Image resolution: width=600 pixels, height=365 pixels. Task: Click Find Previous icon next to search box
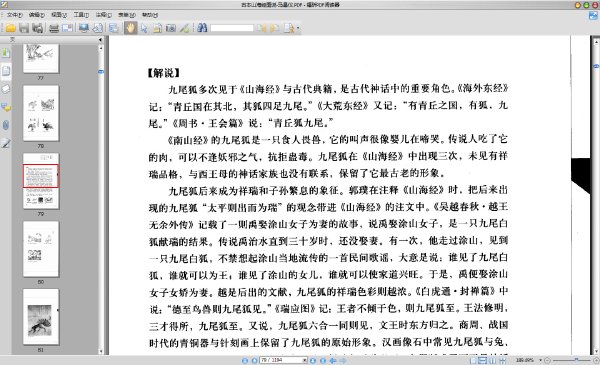262,28
